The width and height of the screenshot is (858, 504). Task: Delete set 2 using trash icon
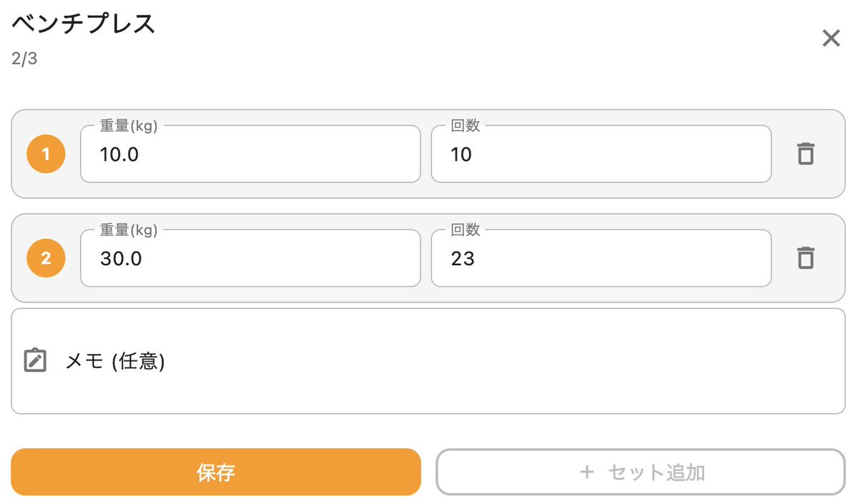[806, 258]
